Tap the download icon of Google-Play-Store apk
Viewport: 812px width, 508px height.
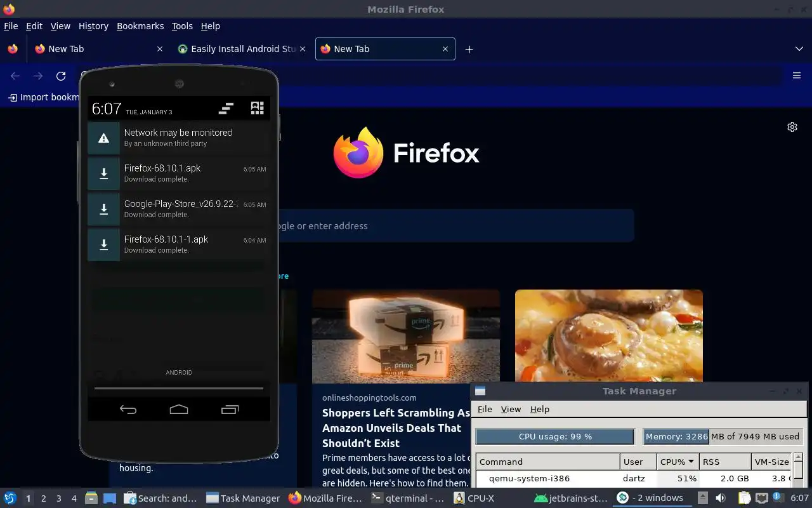pyautogui.click(x=103, y=209)
